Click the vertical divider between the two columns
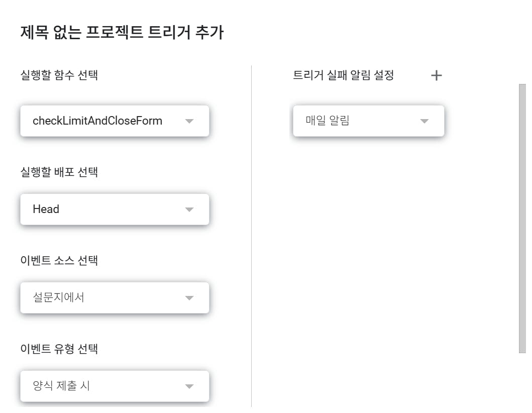This screenshot has width=532, height=413. pyautogui.click(x=251, y=236)
